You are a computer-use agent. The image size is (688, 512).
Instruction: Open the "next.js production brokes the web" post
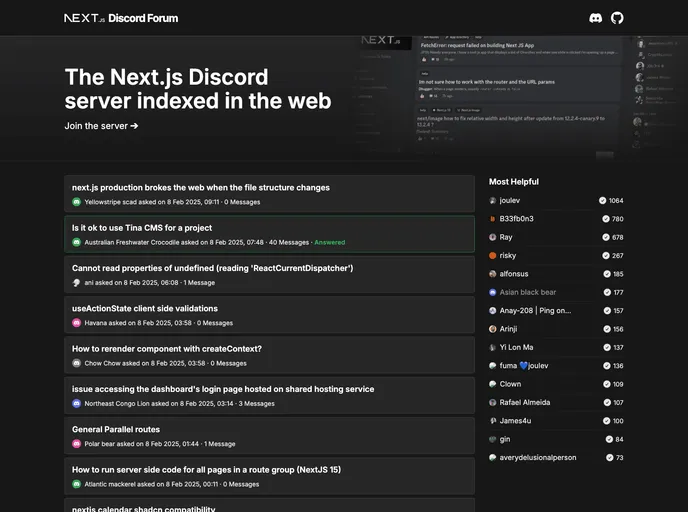(x=201, y=187)
